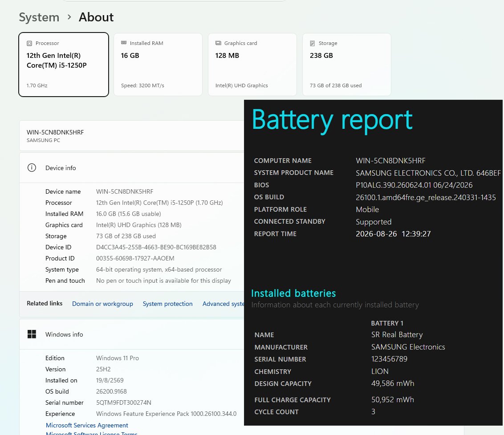
Task: Click the Version 25H2 value
Action: tap(103, 369)
